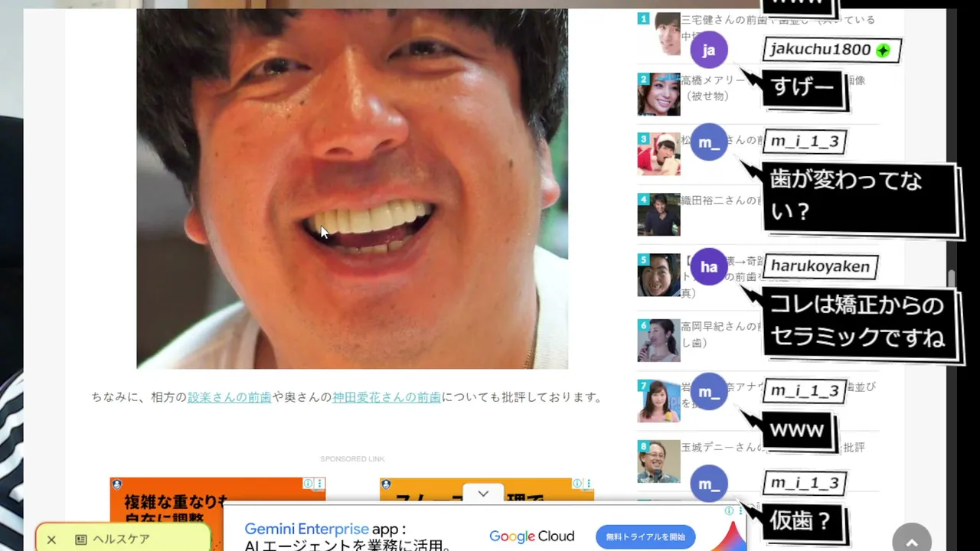Open ad options menu on left orange ad
The image size is (980, 551).
pos(320,484)
